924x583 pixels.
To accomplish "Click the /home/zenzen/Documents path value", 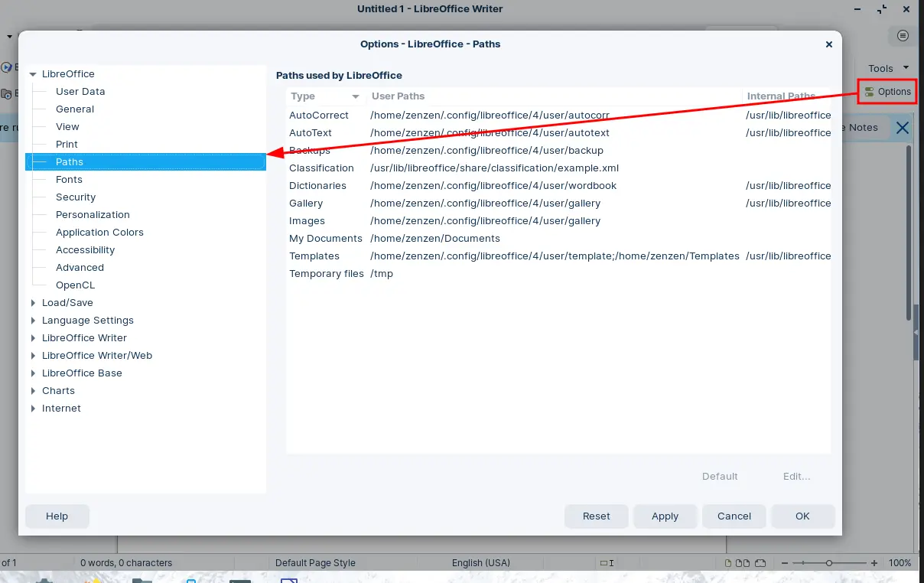I will coord(435,239).
